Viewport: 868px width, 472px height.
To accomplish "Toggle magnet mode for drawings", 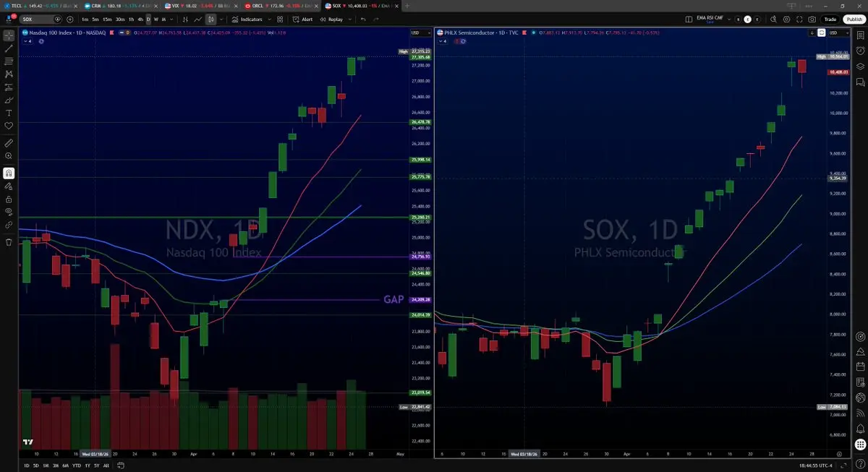I will [10, 173].
